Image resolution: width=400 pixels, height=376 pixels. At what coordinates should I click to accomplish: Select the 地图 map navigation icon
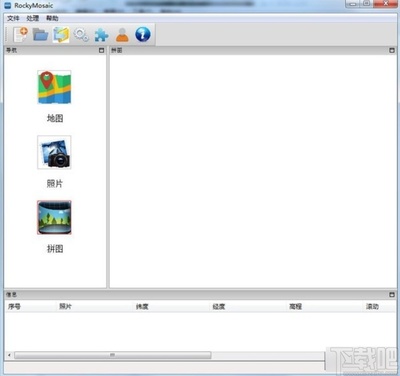[x=54, y=87]
